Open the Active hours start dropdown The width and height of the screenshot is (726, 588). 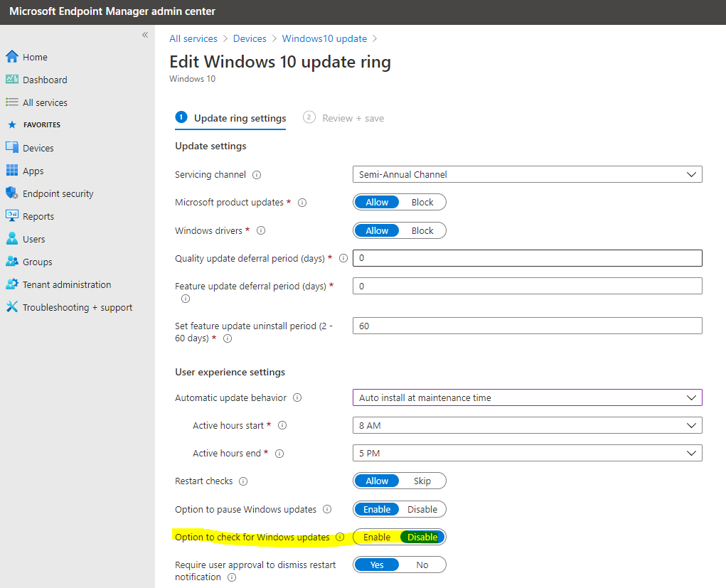pos(528,425)
